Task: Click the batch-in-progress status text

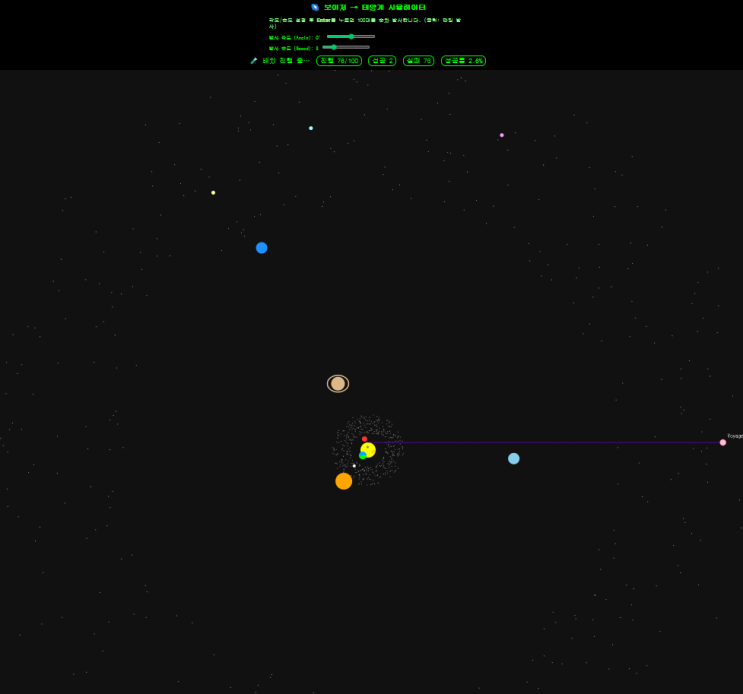Action: pos(286,61)
